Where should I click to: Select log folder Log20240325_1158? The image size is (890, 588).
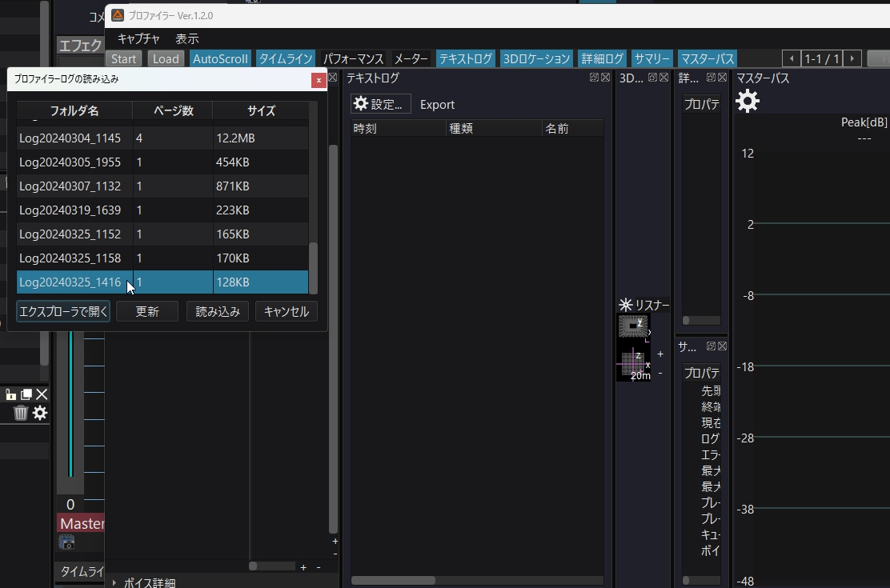tap(162, 258)
